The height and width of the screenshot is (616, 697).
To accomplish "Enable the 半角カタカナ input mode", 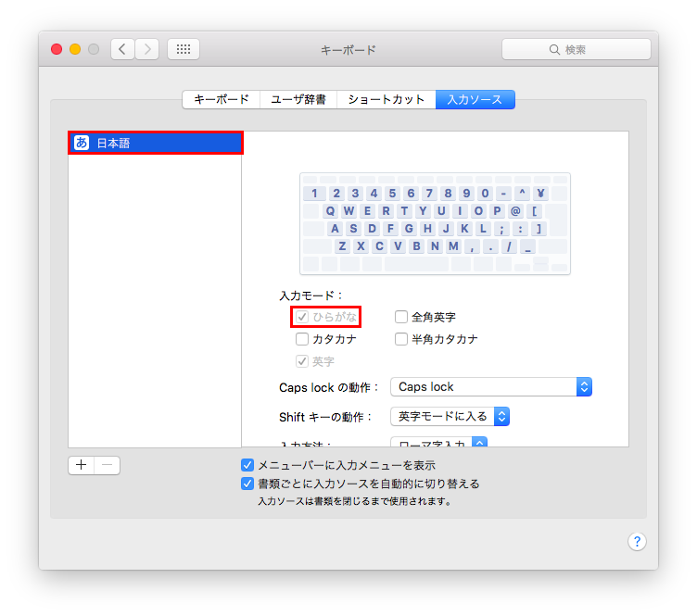I will [x=401, y=339].
